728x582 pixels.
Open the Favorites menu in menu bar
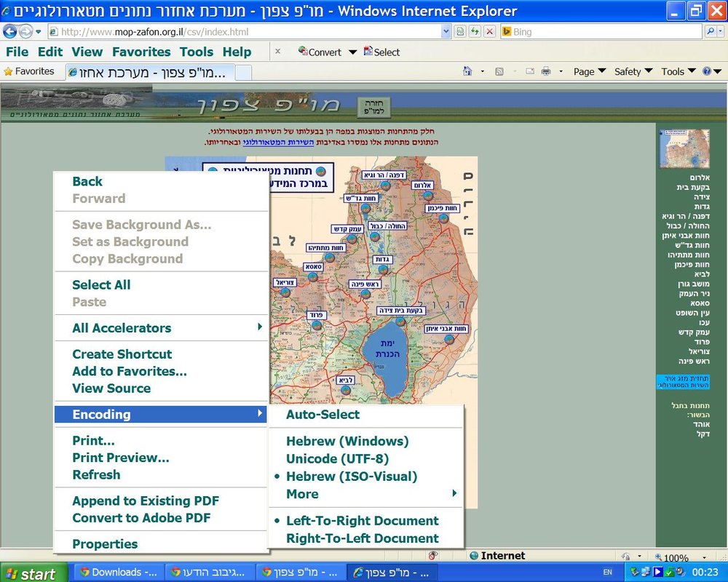point(141,52)
